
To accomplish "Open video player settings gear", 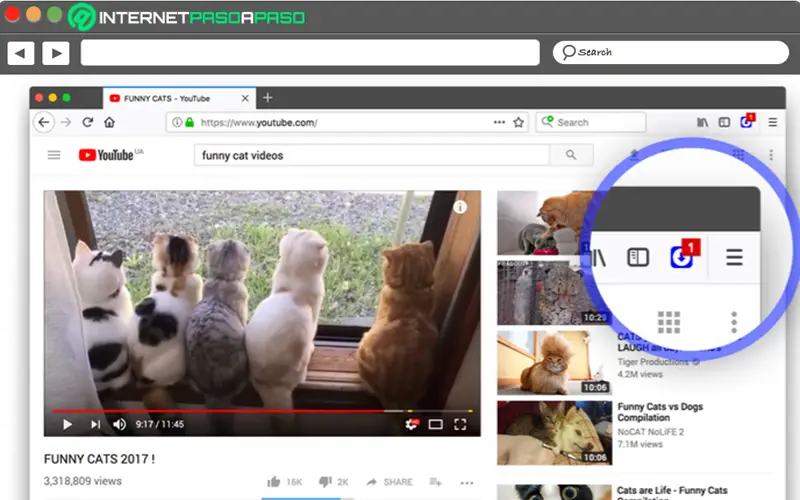I will (x=412, y=424).
